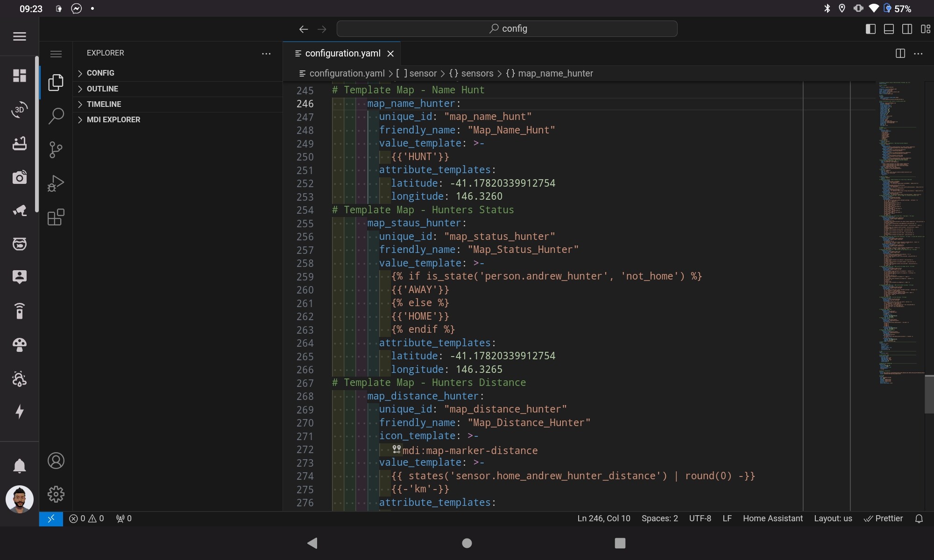Split the editor to the right
The width and height of the screenshot is (934, 560).
(900, 54)
